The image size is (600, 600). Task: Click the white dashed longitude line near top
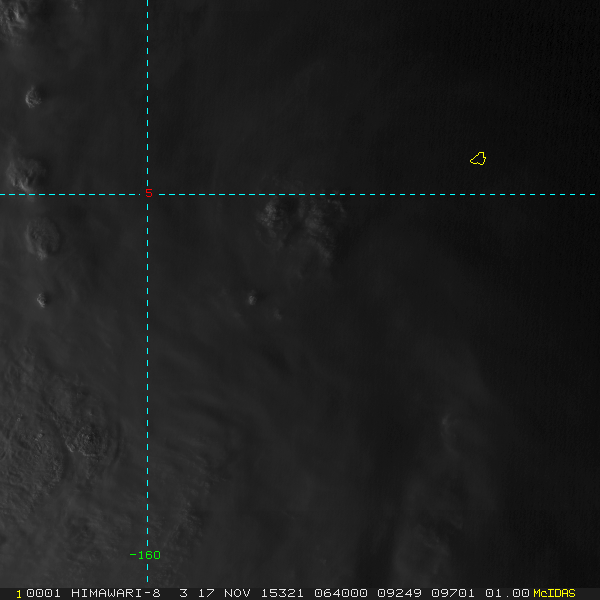tap(147, 40)
